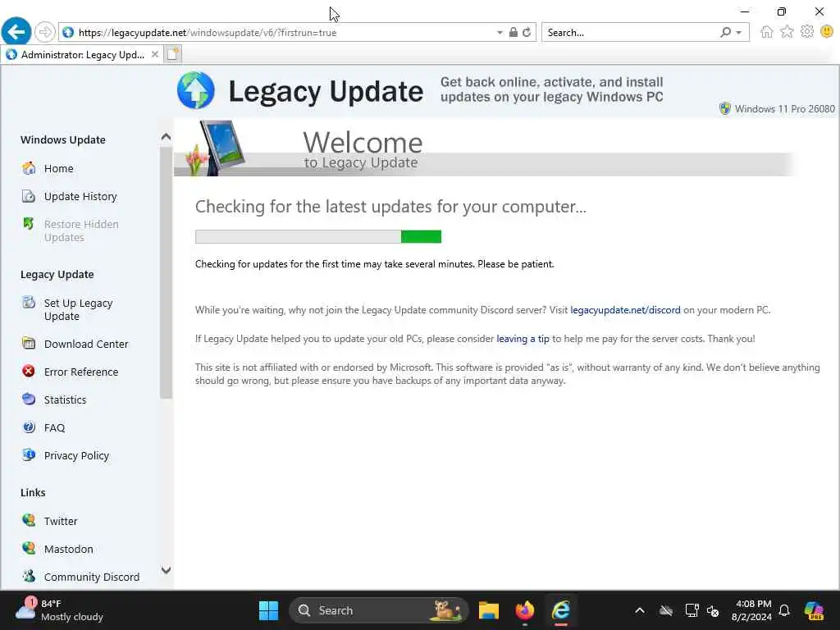840x630 pixels.
Task: Click the Legacy Update globe logo
Action: pos(196,90)
